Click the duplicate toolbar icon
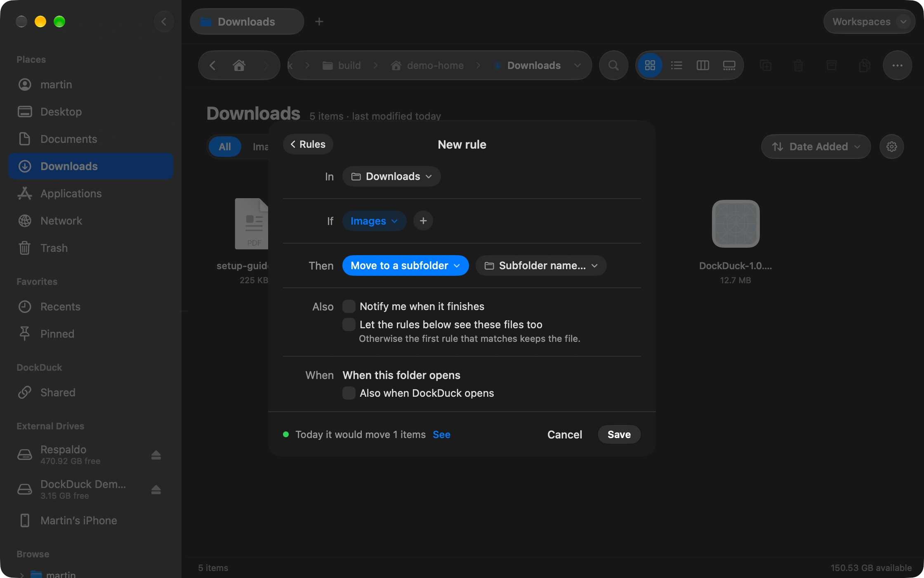924x578 pixels. tap(766, 65)
